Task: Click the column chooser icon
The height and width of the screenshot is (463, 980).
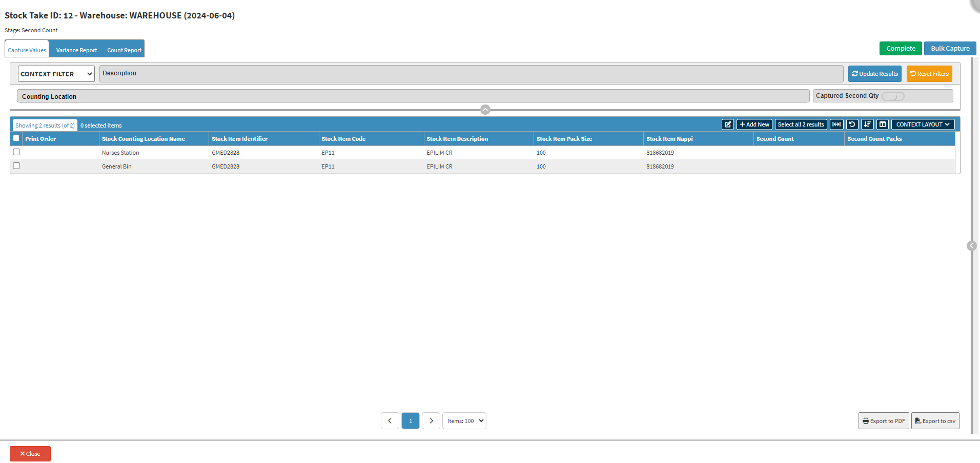Action: 882,124
